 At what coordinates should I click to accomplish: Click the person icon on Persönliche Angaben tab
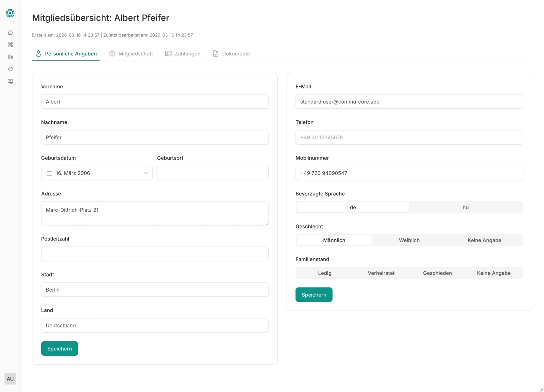point(39,53)
